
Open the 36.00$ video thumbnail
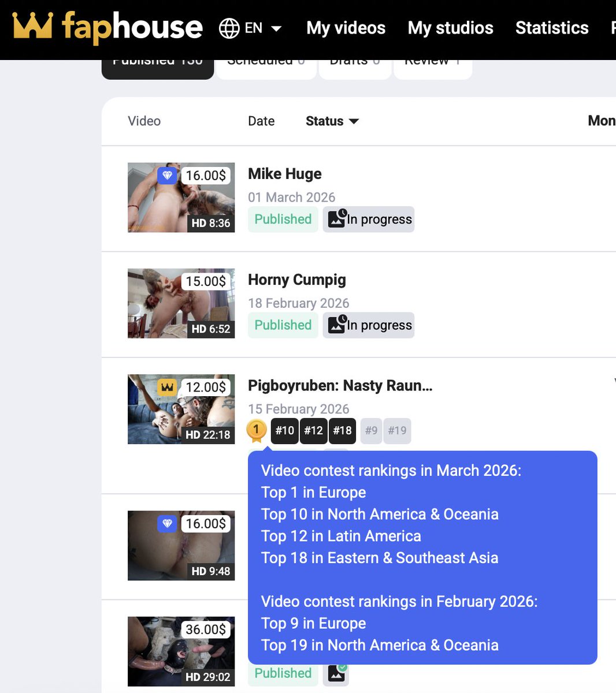(x=181, y=651)
